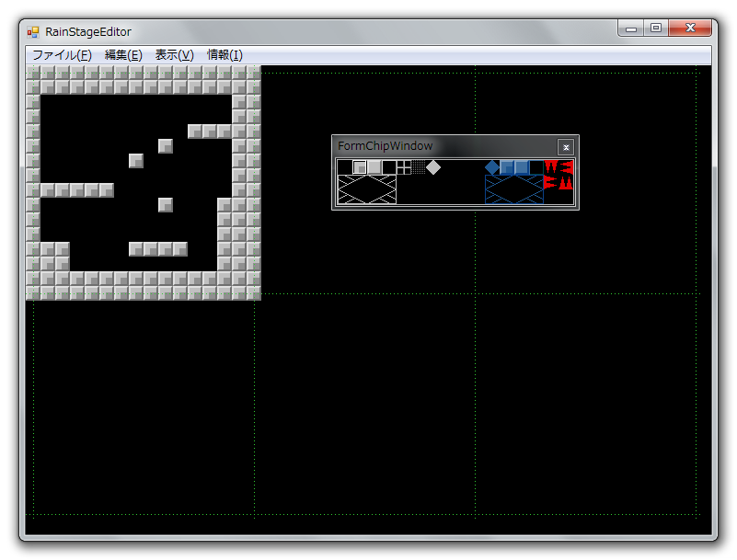Open the 表示(V) menu
Viewport: 737px width, 560px height.
174,55
